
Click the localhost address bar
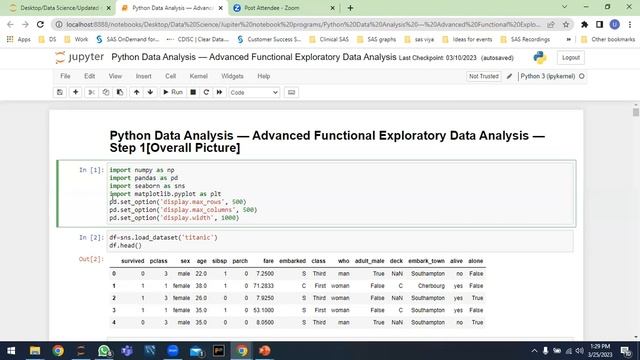click(302, 24)
